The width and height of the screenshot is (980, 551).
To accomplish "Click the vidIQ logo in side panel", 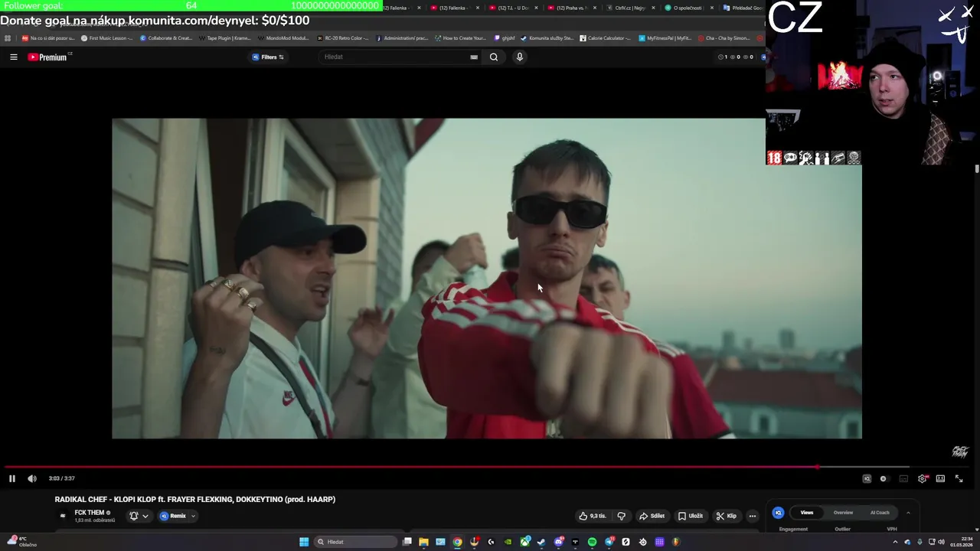I will pos(778,513).
